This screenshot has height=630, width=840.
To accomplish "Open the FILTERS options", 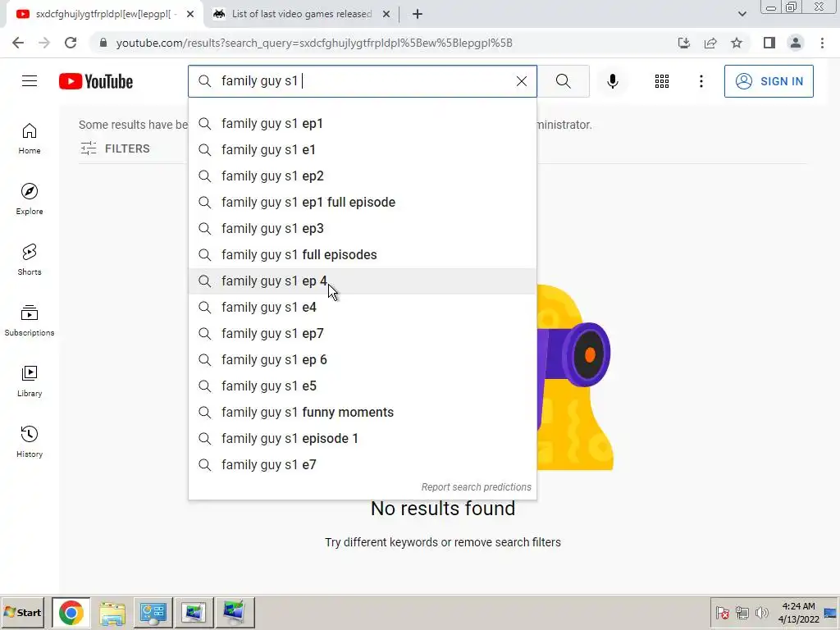I will (x=115, y=148).
